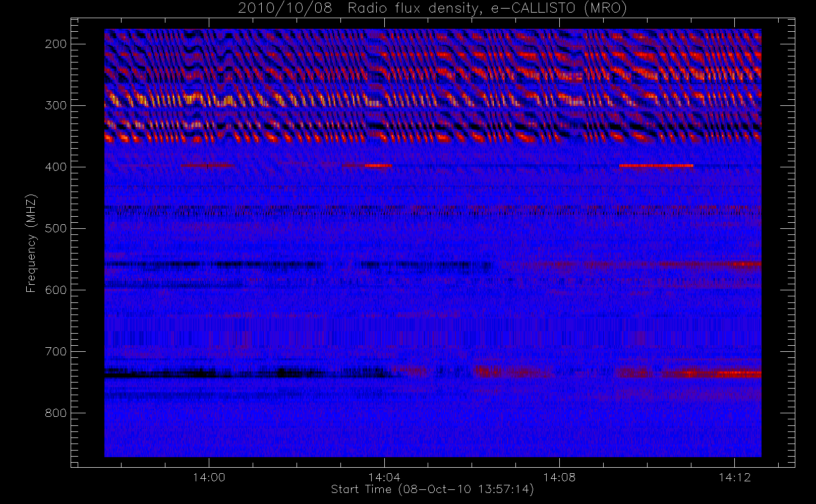Click the 'Frequency (MHZ)' axis label
This screenshot has width=816, height=504.
coord(31,243)
